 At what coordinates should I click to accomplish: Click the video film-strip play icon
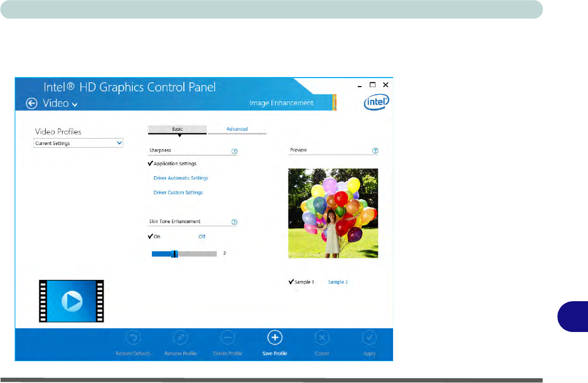(71, 301)
